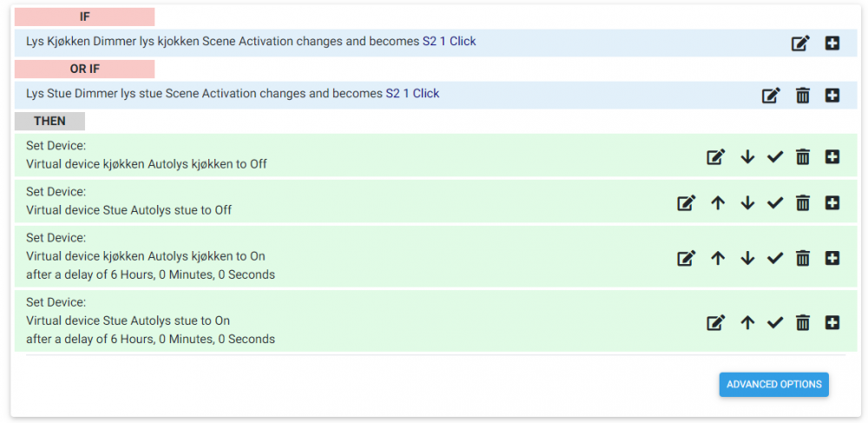Move delayed Autolys kjøkken On action up
The image size is (868, 423).
[718, 258]
